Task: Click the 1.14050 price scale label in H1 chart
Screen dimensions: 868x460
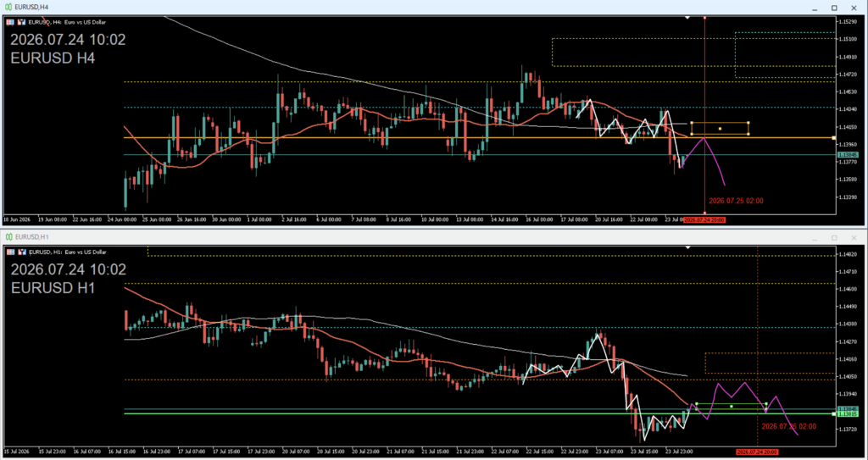Action: coord(846,376)
